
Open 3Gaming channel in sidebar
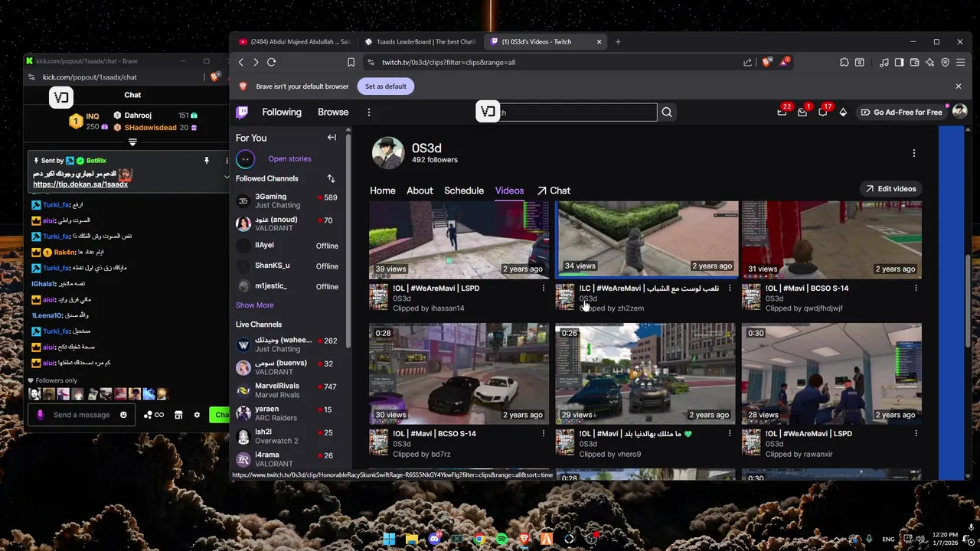click(290, 201)
